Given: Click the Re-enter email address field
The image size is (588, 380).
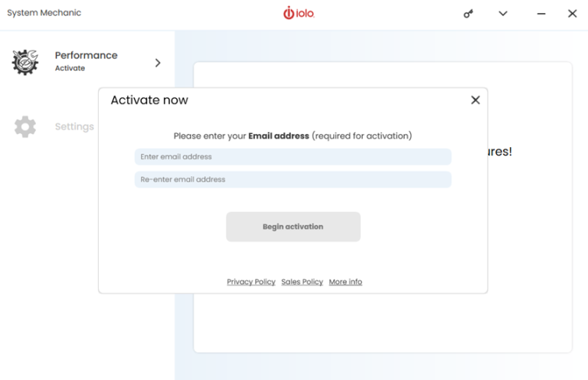Looking at the screenshot, I should tap(292, 180).
